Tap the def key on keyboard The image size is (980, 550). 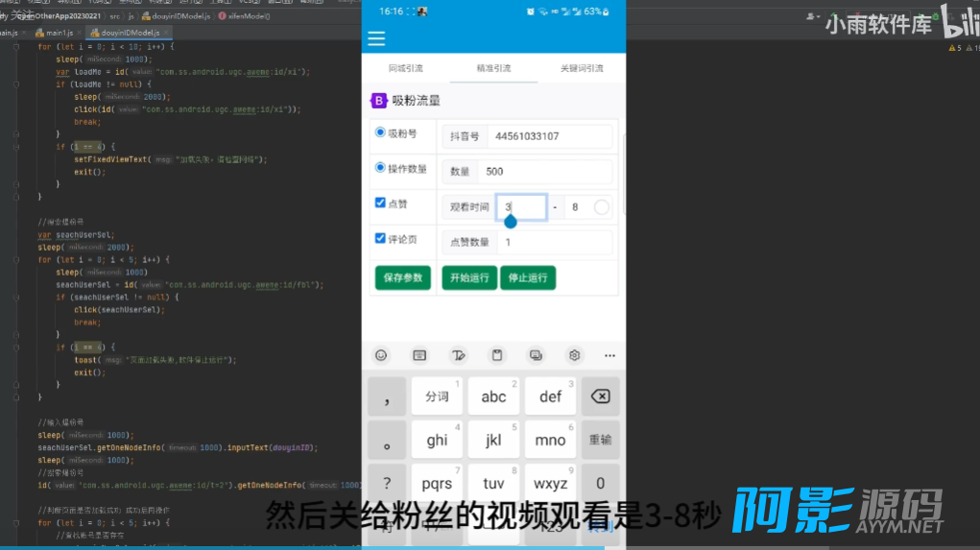[x=550, y=396]
